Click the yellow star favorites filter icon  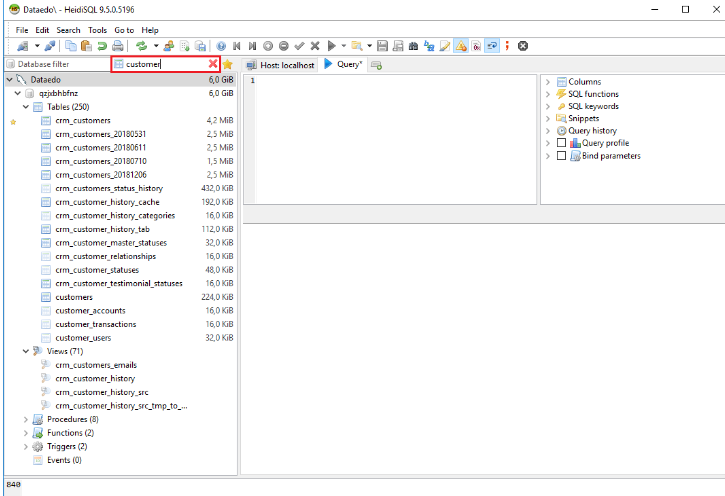[227, 64]
